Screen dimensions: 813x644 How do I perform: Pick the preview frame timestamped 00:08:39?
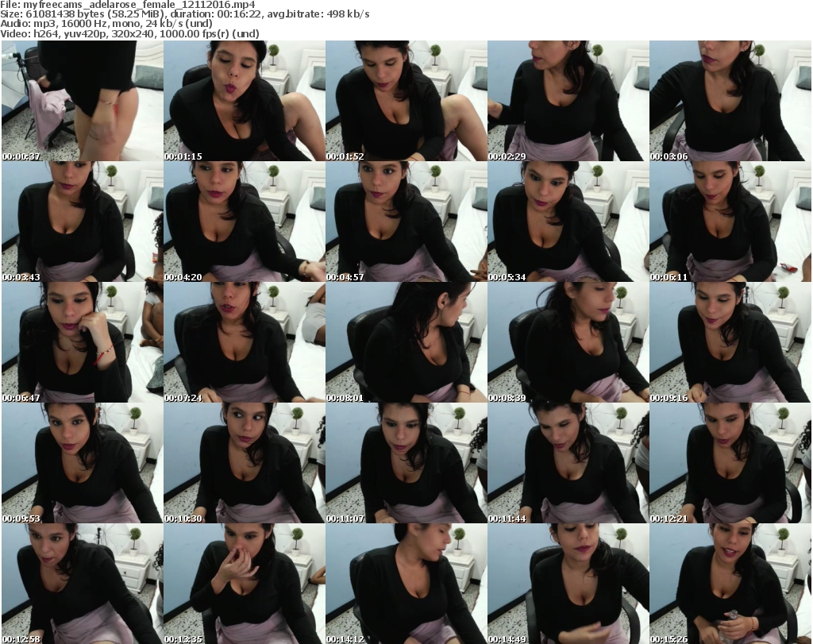coord(568,342)
